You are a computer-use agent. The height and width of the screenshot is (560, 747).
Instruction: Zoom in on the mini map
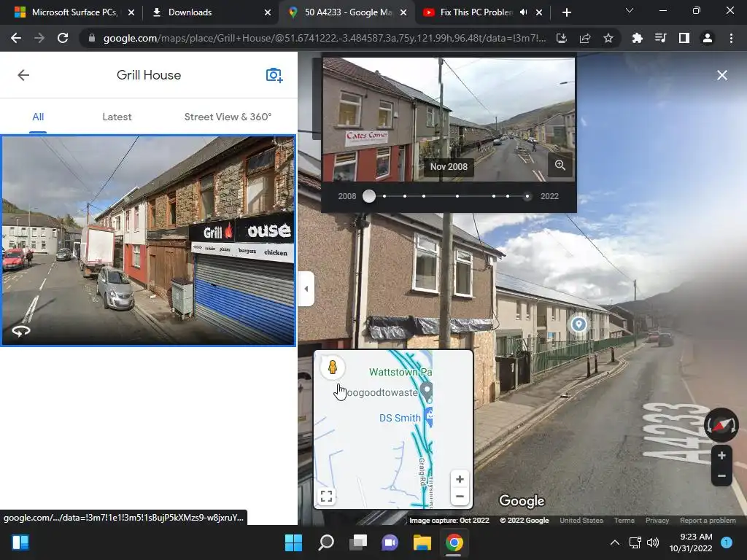[x=460, y=479]
